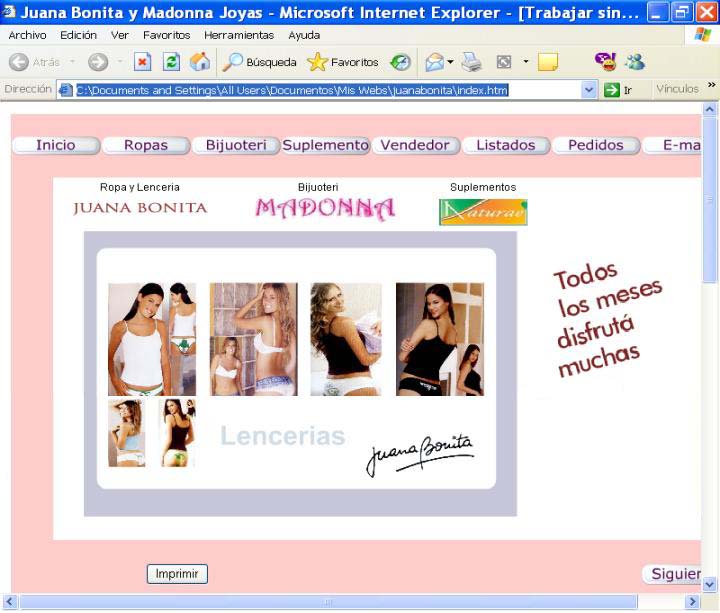
Task: Open the Edición menu
Action: click(x=79, y=35)
